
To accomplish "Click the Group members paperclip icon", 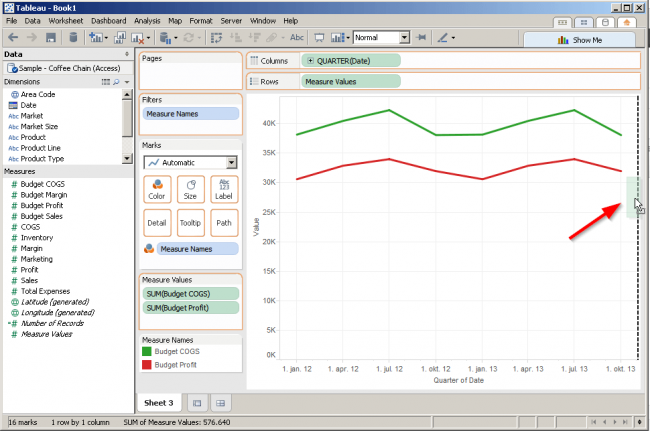I will 272,38.
